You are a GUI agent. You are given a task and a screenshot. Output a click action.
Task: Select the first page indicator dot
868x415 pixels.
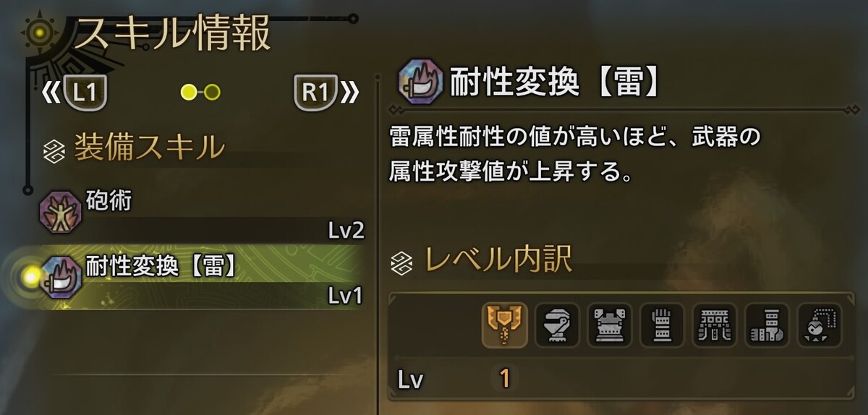point(188,92)
